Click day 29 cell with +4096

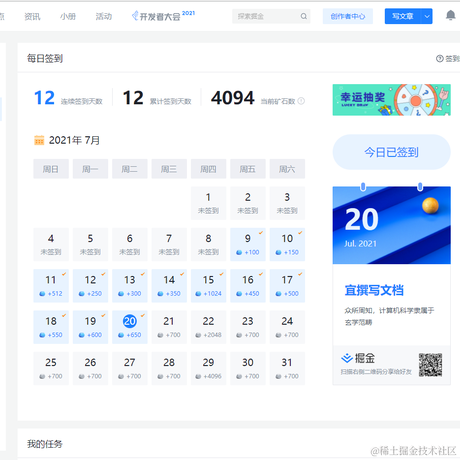pyautogui.click(x=208, y=368)
